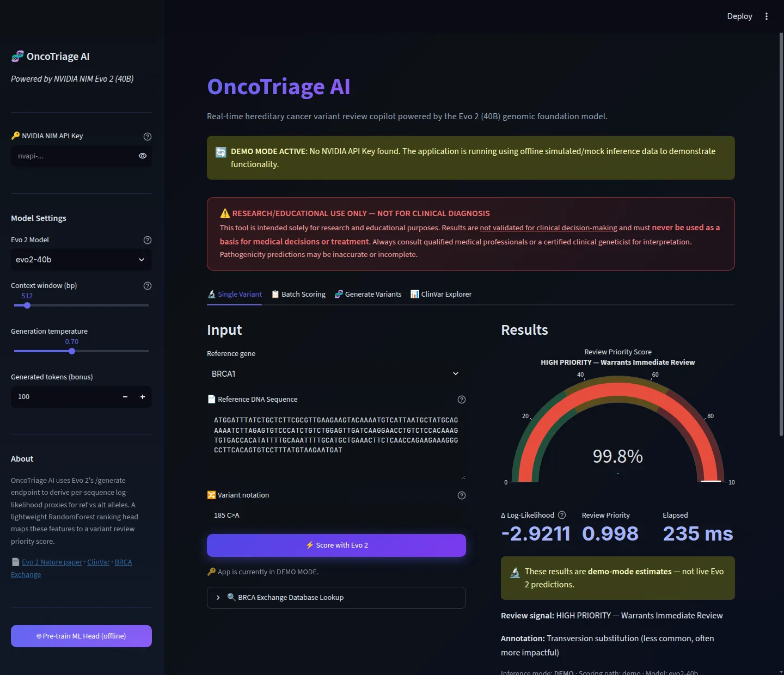Screen dimensions: 784x675
Task: Click the Reference DNA Sequence text area
Action: [336, 445]
